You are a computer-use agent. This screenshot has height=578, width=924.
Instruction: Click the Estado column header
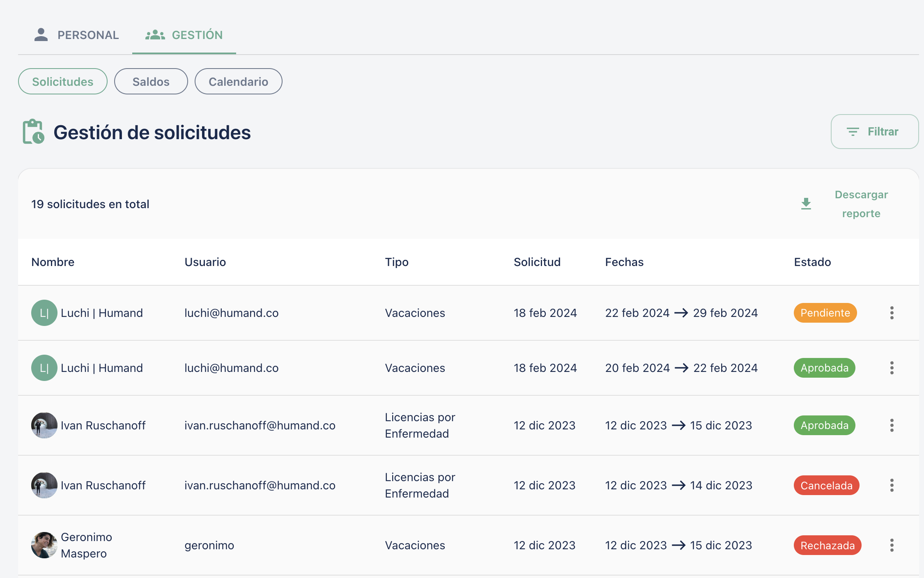(812, 262)
